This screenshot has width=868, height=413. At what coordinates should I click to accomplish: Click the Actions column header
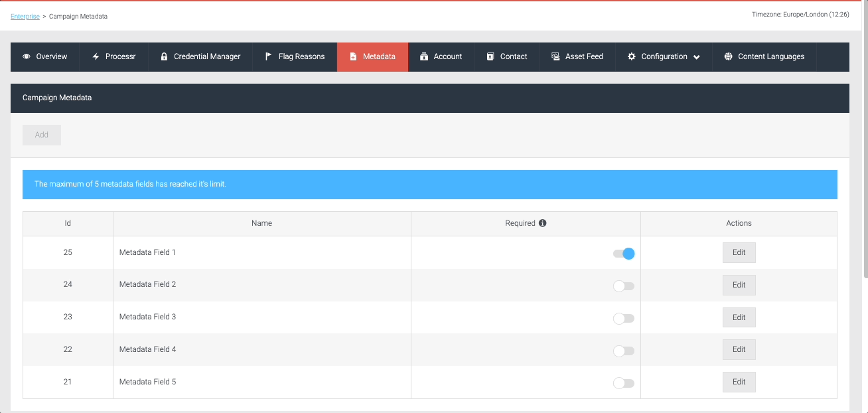click(x=739, y=224)
